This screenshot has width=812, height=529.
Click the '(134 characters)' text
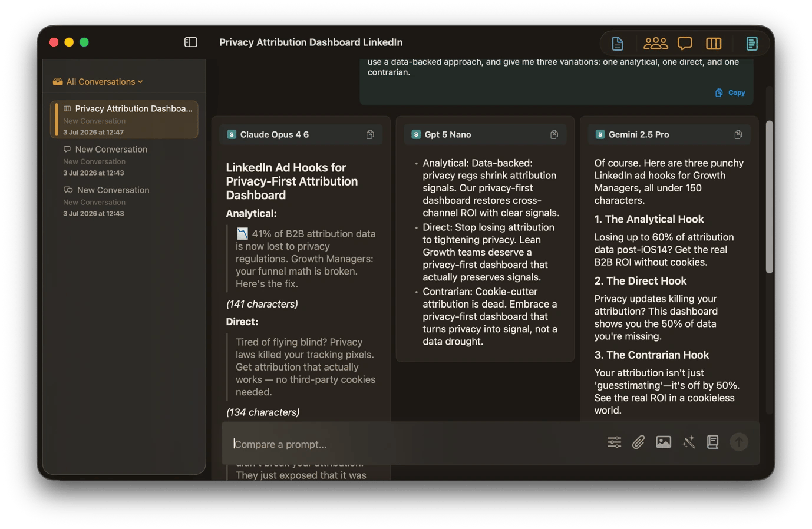click(263, 412)
